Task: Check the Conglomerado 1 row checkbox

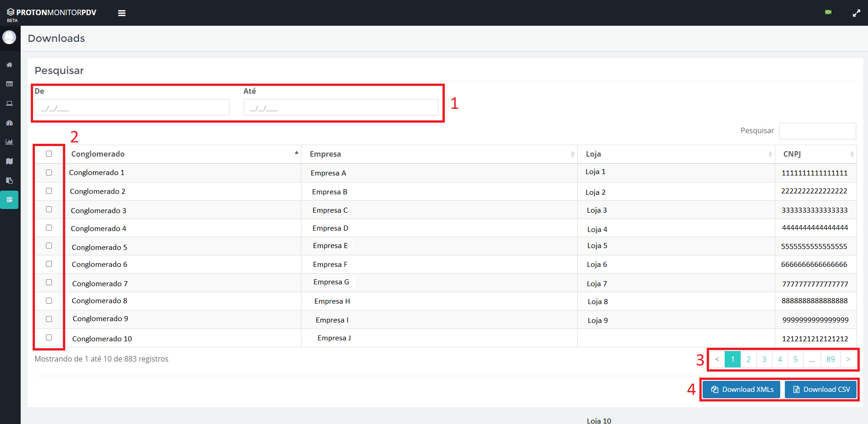Action: click(49, 173)
